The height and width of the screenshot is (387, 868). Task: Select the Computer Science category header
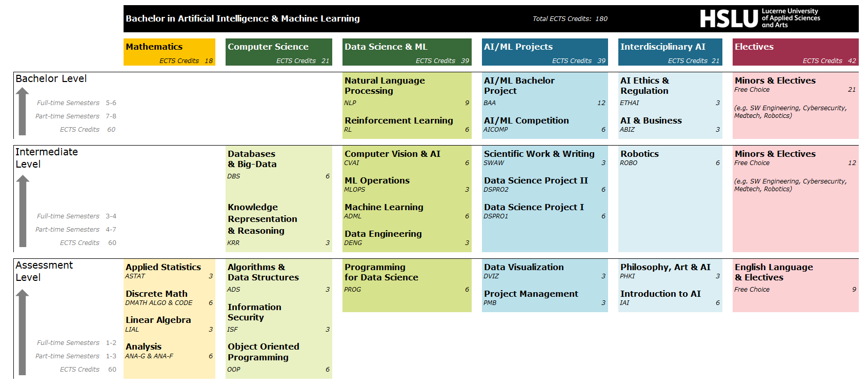point(278,52)
